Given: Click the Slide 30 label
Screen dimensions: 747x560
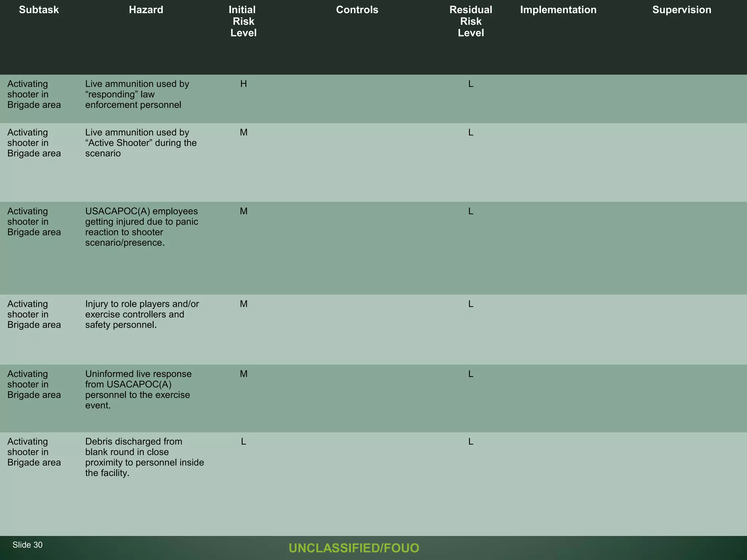Looking at the screenshot, I should (27, 545).
